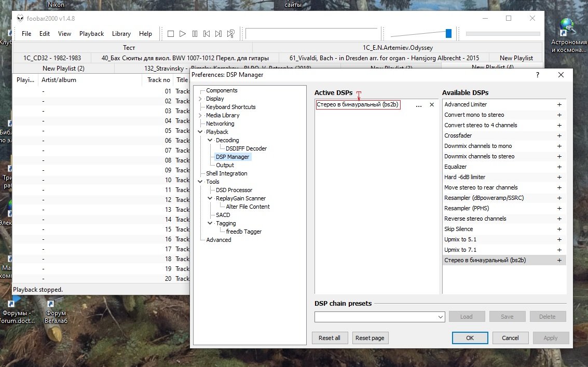Add the Crossfader DSP with plus icon
The height and width of the screenshot is (367, 588).
pos(559,136)
